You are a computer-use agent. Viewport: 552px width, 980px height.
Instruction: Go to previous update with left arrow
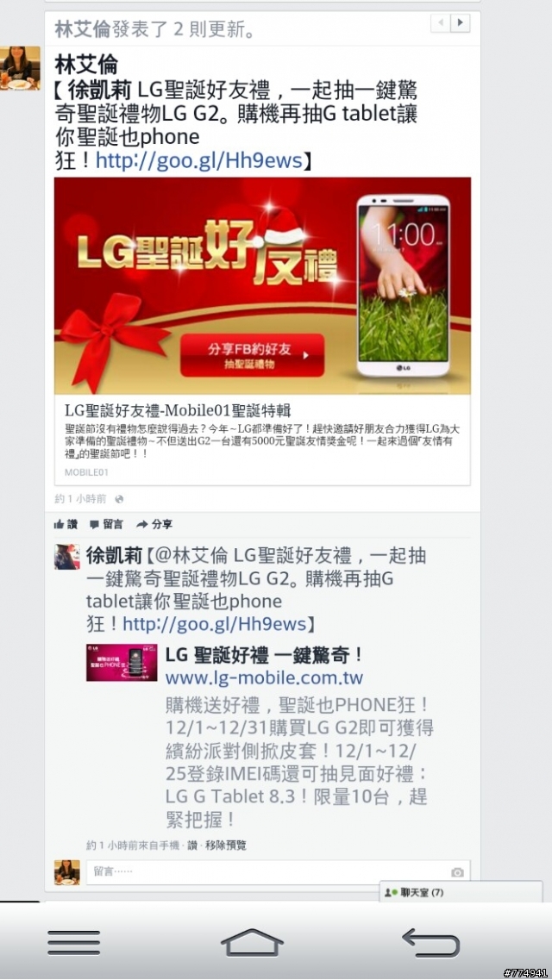click(x=441, y=24)
